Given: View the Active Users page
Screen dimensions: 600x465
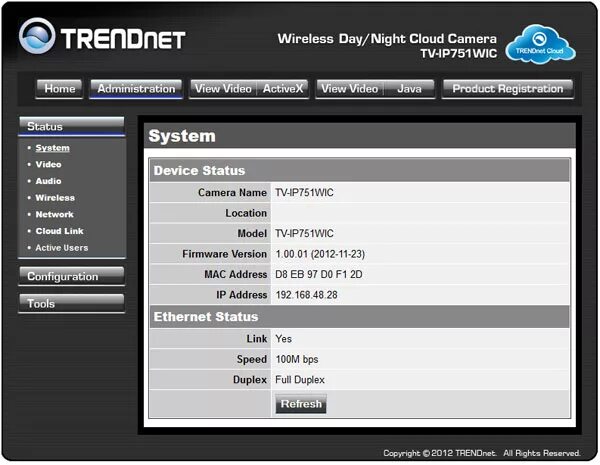Looking at the screenshot, I should tap(62, 248).
